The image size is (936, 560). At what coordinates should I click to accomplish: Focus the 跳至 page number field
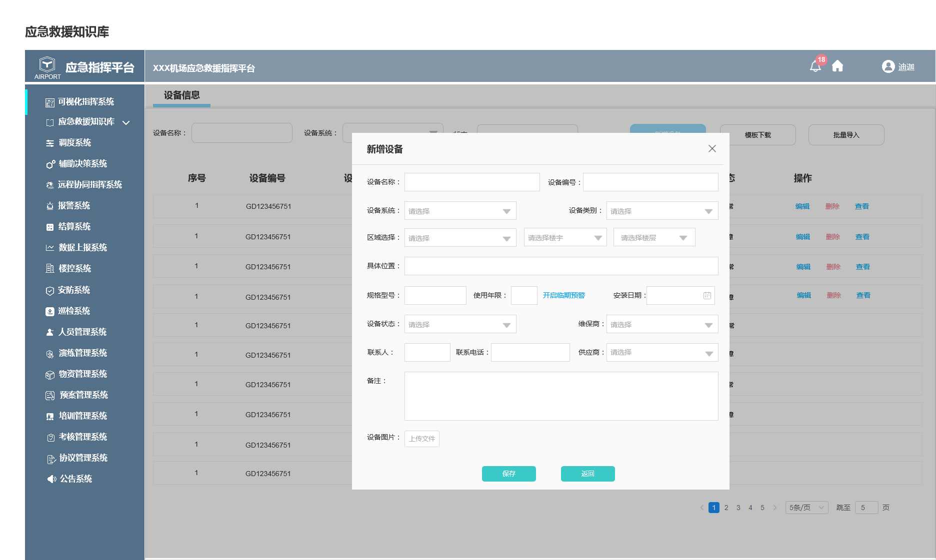click(866, 508)
